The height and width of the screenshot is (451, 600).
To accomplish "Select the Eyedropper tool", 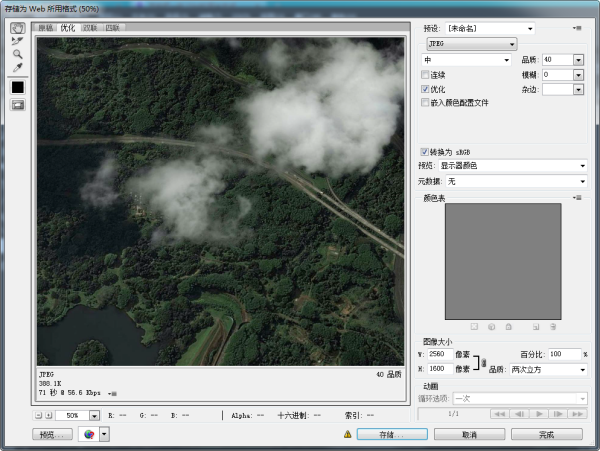I will [18, 67].
